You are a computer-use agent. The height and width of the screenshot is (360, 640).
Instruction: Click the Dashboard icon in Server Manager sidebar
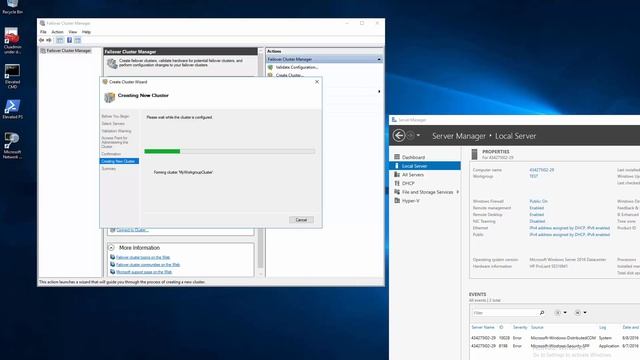coord(397,157)
